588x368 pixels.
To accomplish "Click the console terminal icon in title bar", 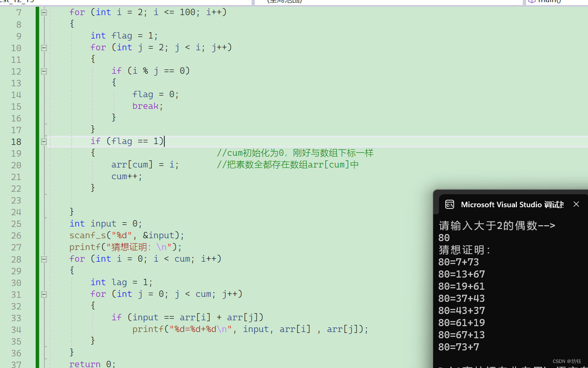I will coord(450,204).
